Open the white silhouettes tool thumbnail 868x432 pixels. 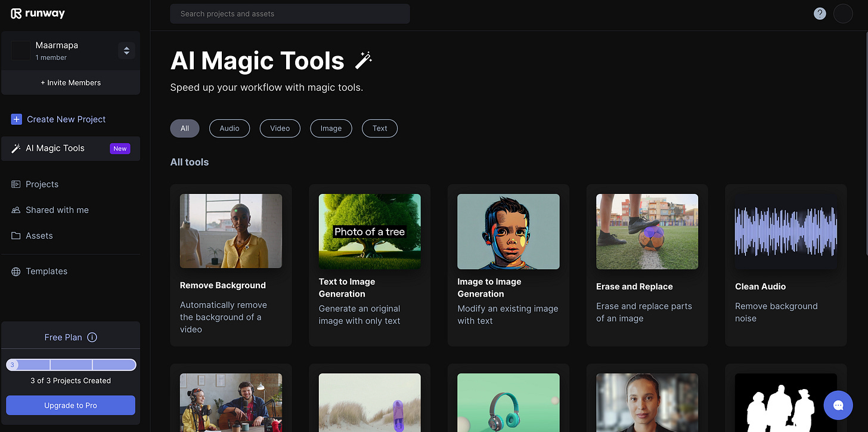[786, 403]
